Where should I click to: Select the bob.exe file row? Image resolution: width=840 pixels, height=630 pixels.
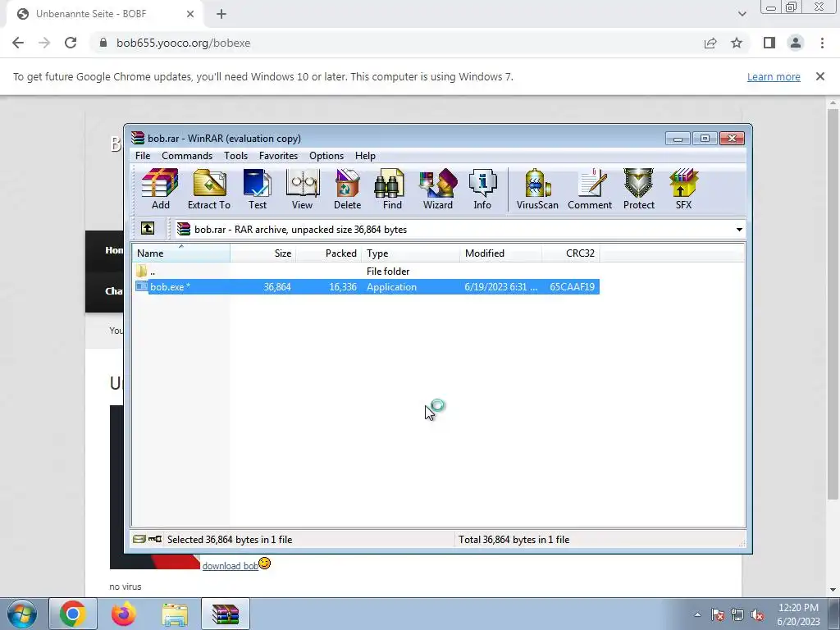(367, 286)
